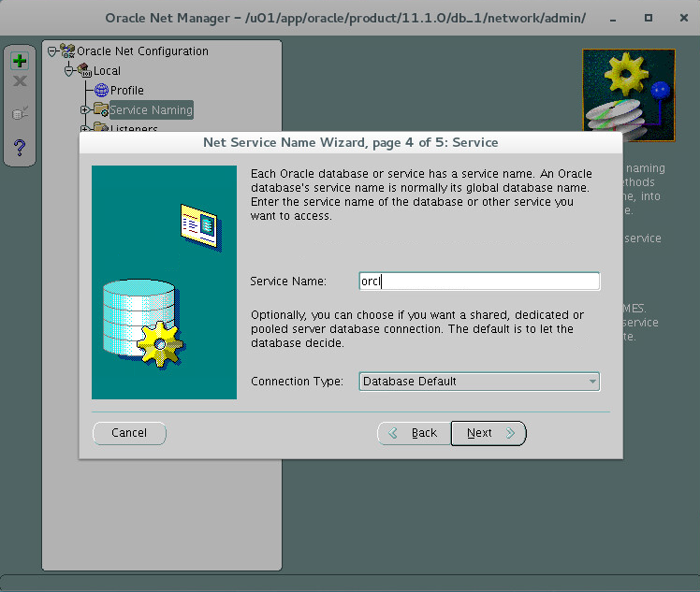Click the Local node computer icon
This screenshot has height=592, width=700.
[x=84, y=70]
